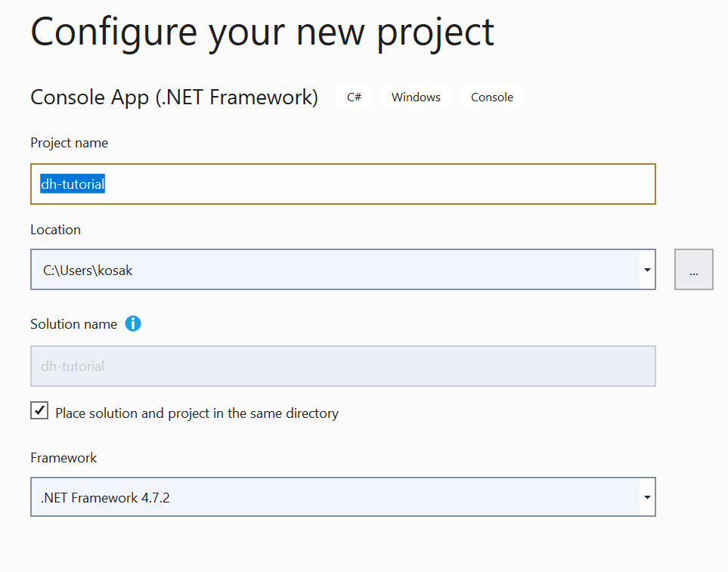Image resolution: width=728 pixels, height=572 pixels.
Task: Select the .NET Framework 4.7.2 combo box
Action: [333, 497]
